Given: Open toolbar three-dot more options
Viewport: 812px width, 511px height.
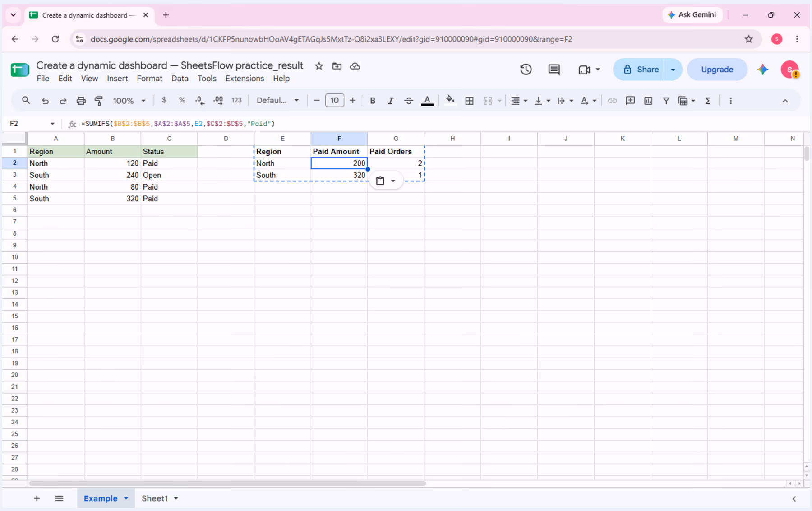Looking at the screenshot, I should click(731, 101).
